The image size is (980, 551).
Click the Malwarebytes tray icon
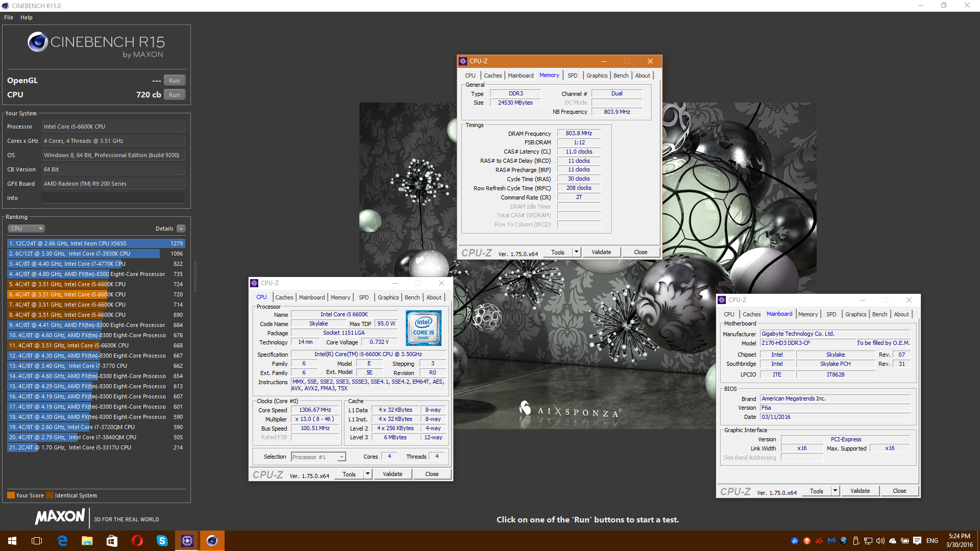pos(831,541)
